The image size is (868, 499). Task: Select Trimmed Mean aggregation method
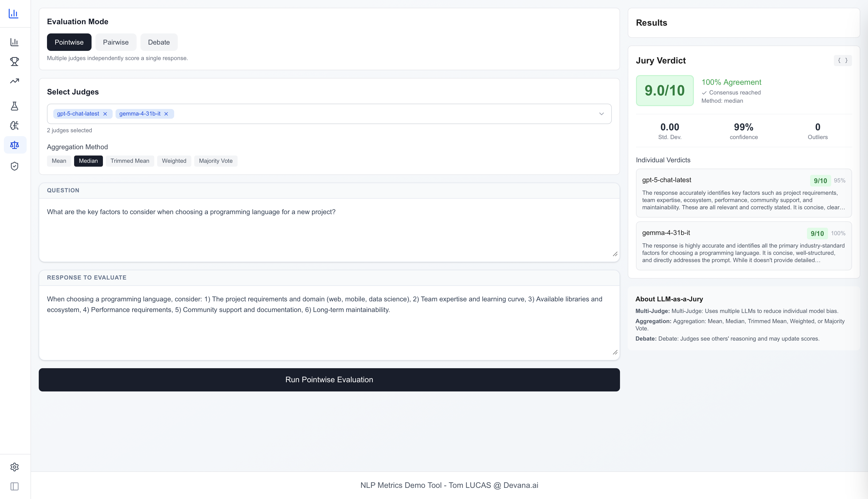[x=130, y=161]
